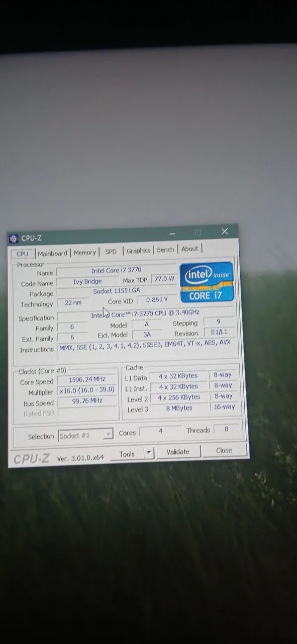The height and width of the screenshot is (644, 297).
Task: Click the Model value A
Action: coord(147,324)
